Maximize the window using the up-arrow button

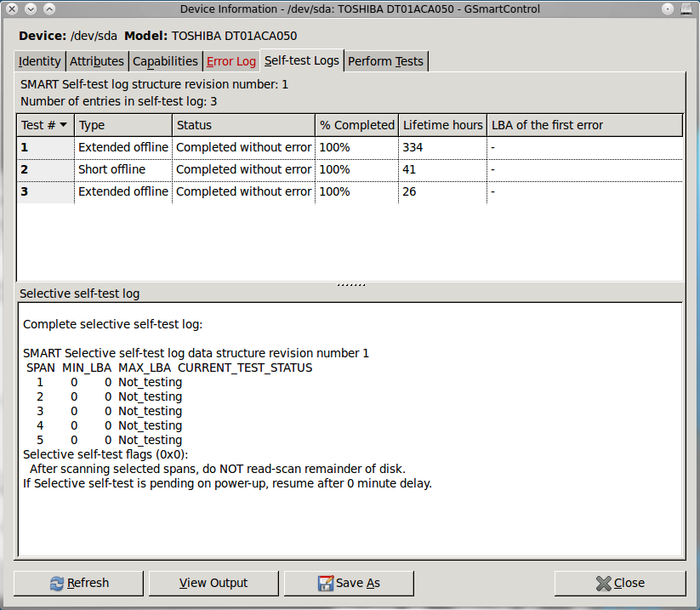(49, 9)
